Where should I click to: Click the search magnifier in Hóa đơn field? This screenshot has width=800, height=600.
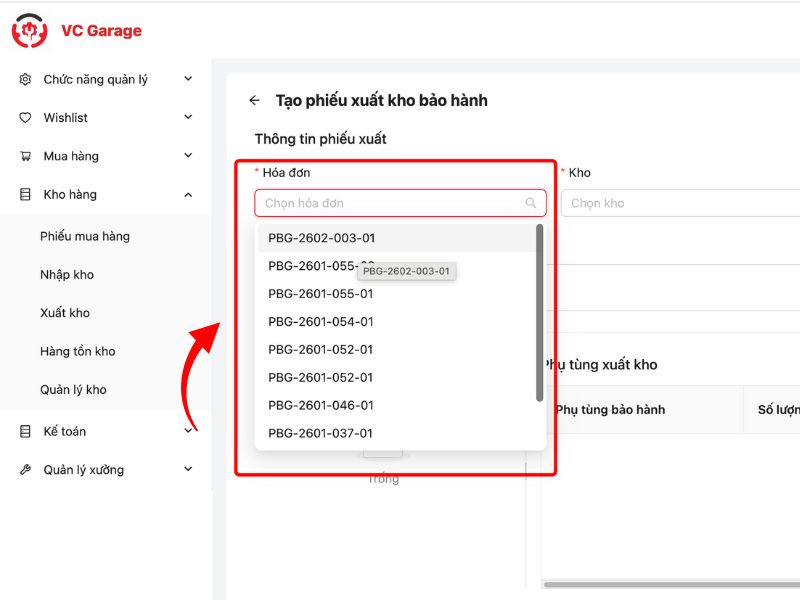(531, 203)
